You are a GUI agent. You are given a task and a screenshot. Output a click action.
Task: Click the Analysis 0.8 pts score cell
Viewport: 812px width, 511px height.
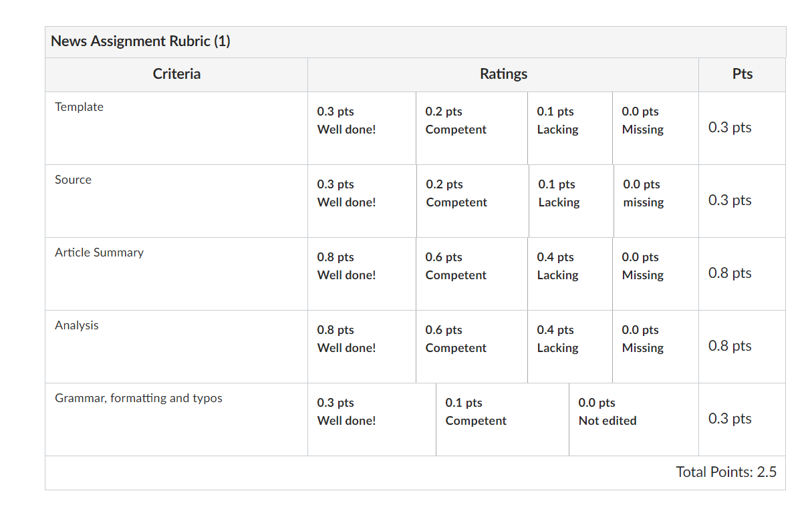pyautogui.click(x=742, y=347)
